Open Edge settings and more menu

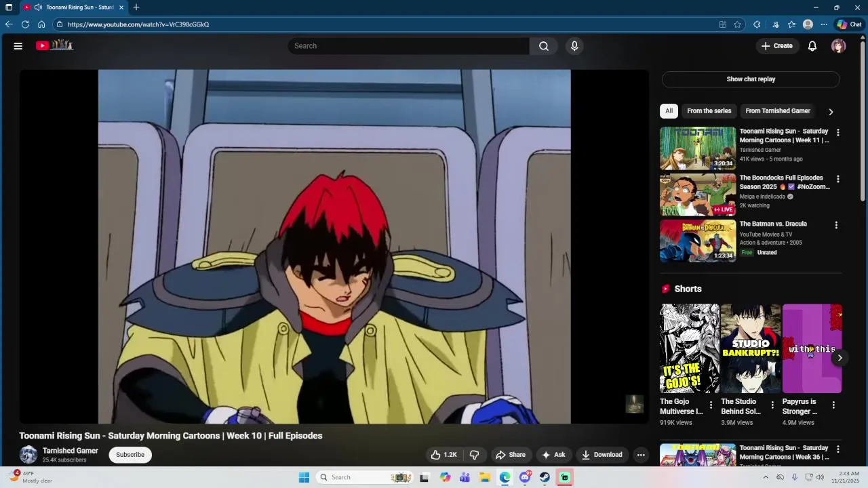(x=824, y=24)
